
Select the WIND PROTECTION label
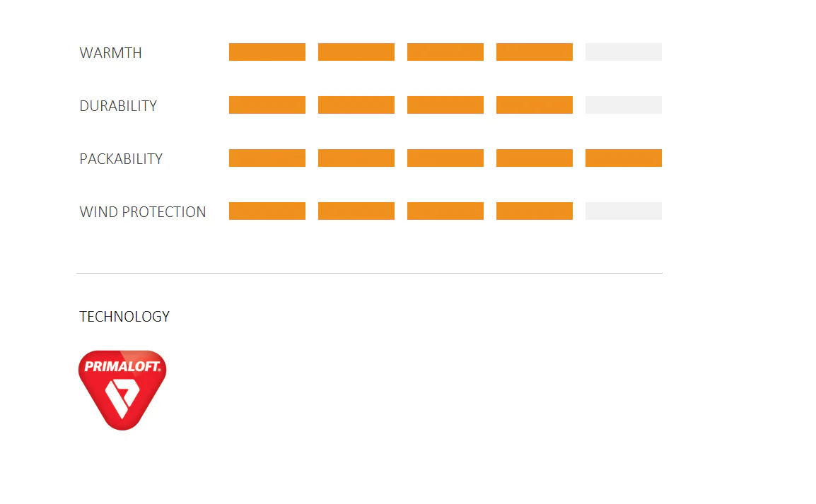point(143,212)
